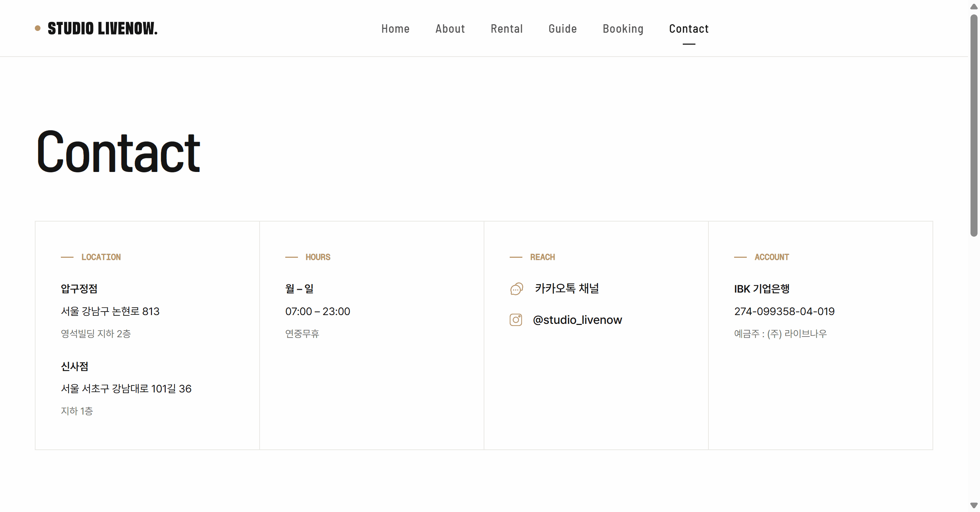The width and height of the screenshot is (980, 512).
Task: Click the REACH section label
Action: (x=542, y=257)
